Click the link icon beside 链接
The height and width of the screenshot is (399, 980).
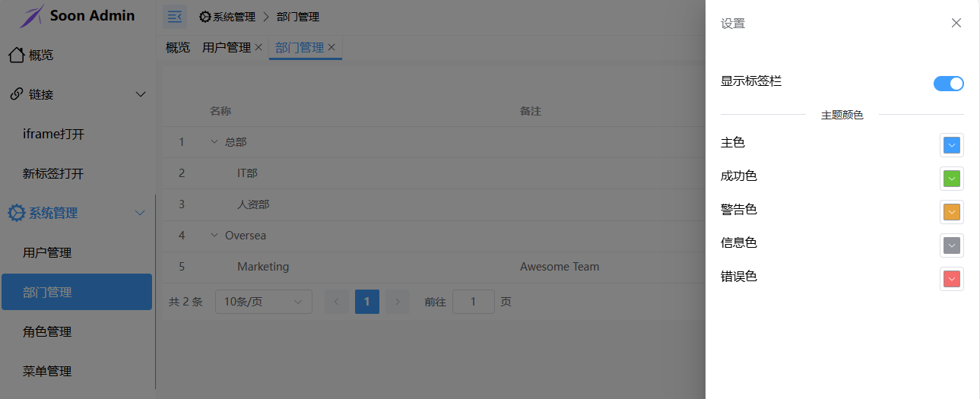16,94
